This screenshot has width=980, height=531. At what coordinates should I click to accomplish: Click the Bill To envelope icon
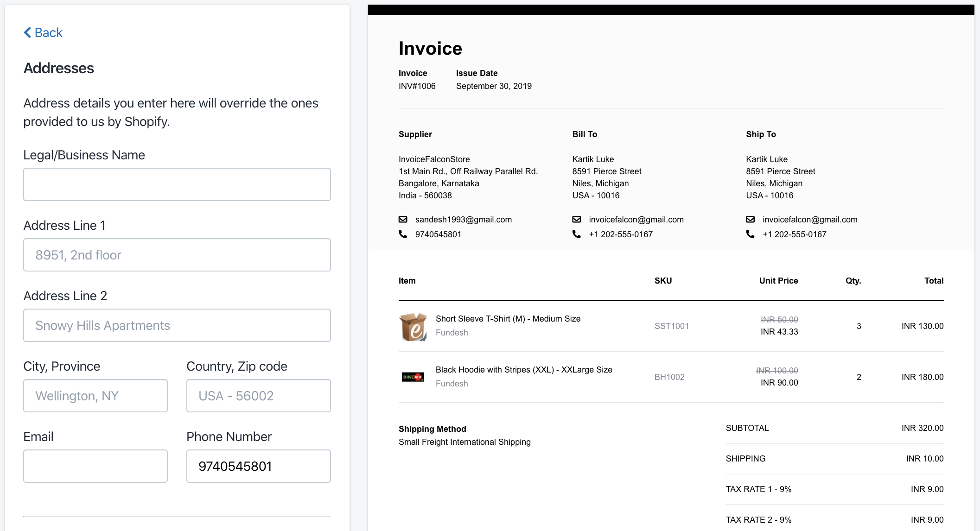pyautogui.click(x=577, y=219)
